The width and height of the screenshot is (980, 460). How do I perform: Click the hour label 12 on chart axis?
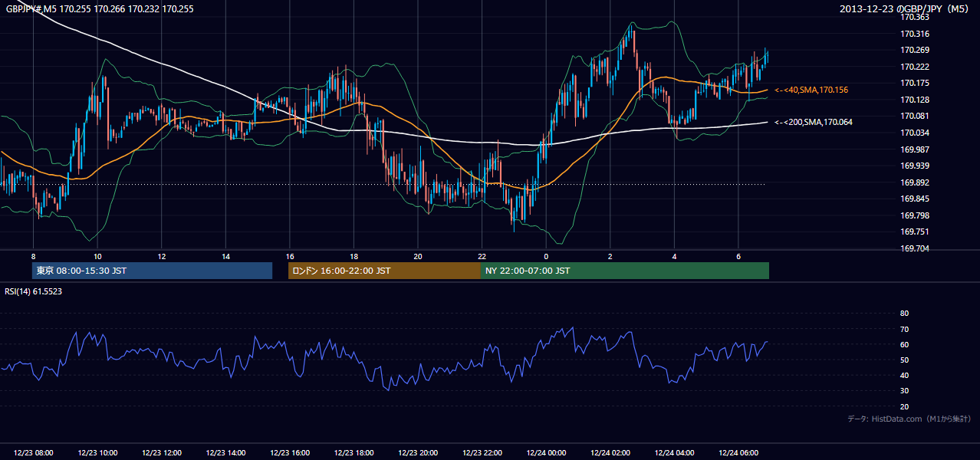(161, 256)
